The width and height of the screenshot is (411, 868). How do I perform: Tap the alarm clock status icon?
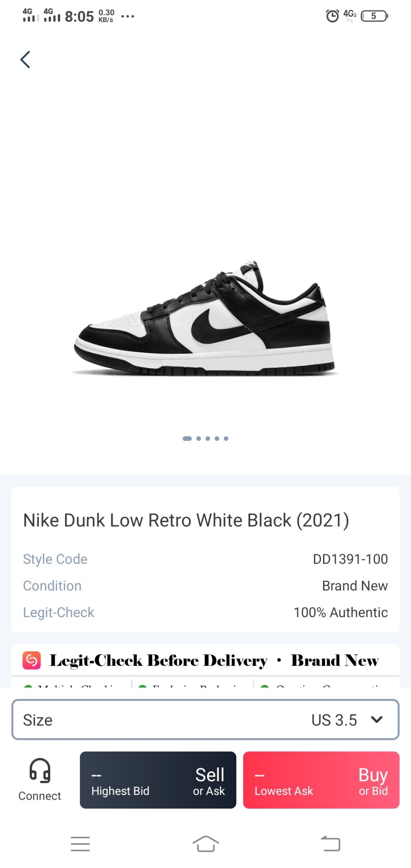[332, 16]
